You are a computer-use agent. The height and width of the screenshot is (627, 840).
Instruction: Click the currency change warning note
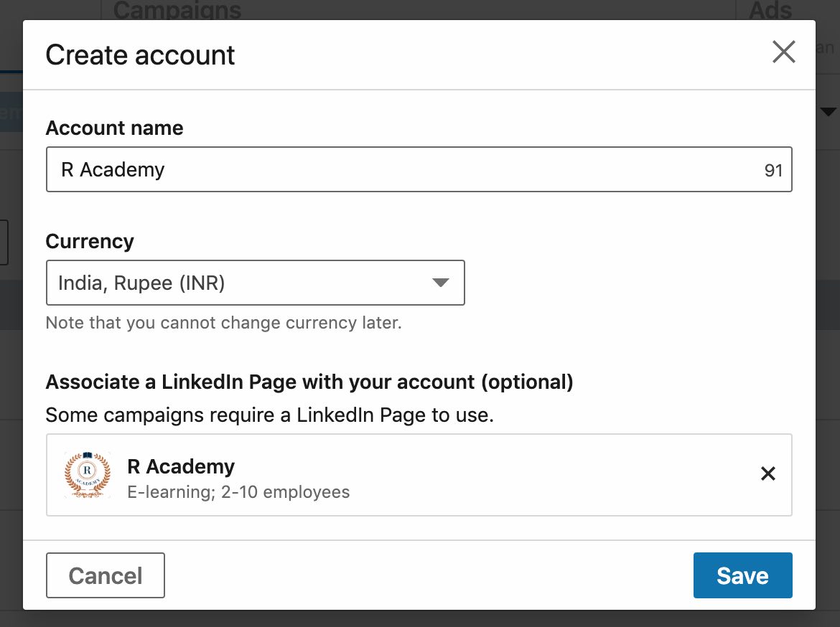pos(224,323)
